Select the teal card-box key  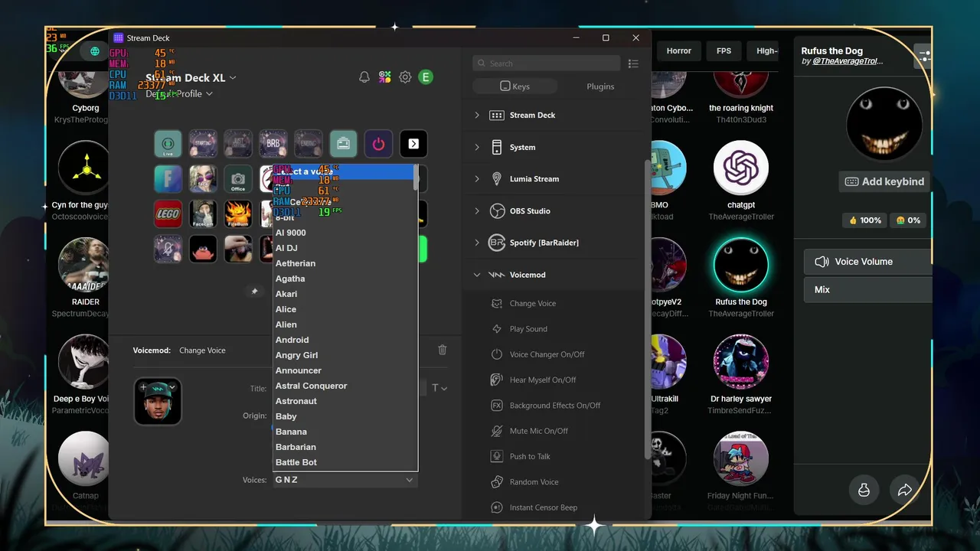(x=343, y=143)
